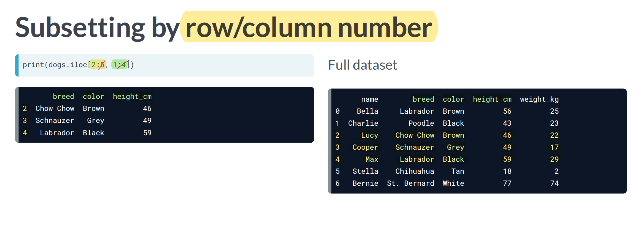Click "Black" in the iloc output table

coord(93,133)
